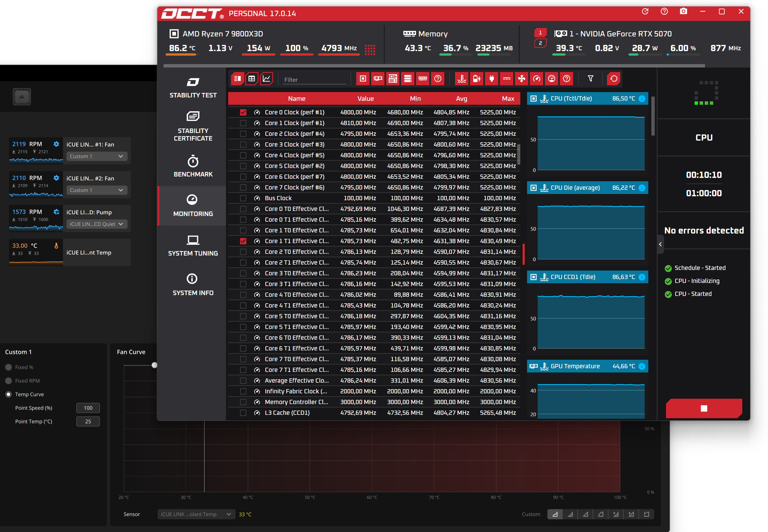Select the last fan curve preset shape

point(646,514)
